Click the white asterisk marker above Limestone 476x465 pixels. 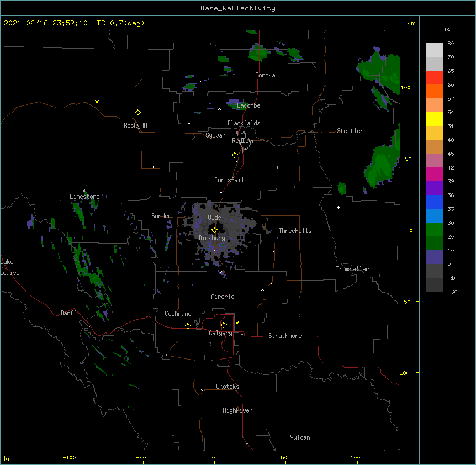84,191
